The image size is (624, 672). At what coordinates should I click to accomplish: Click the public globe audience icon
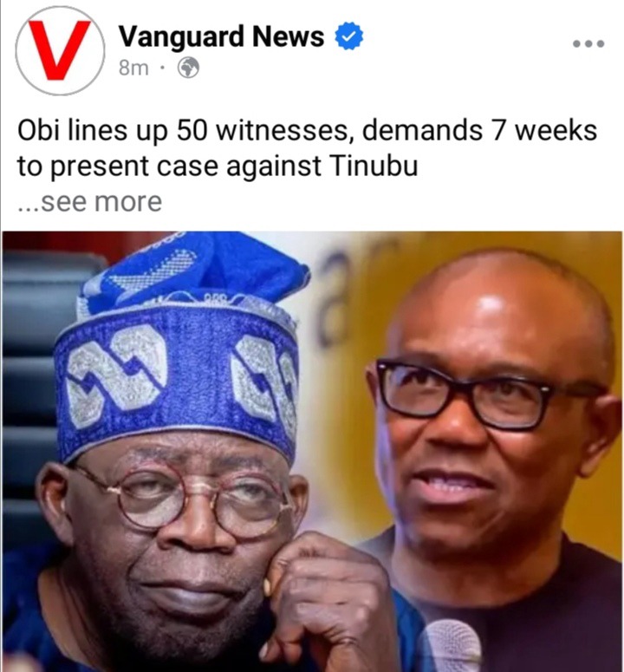click(188, 68)
